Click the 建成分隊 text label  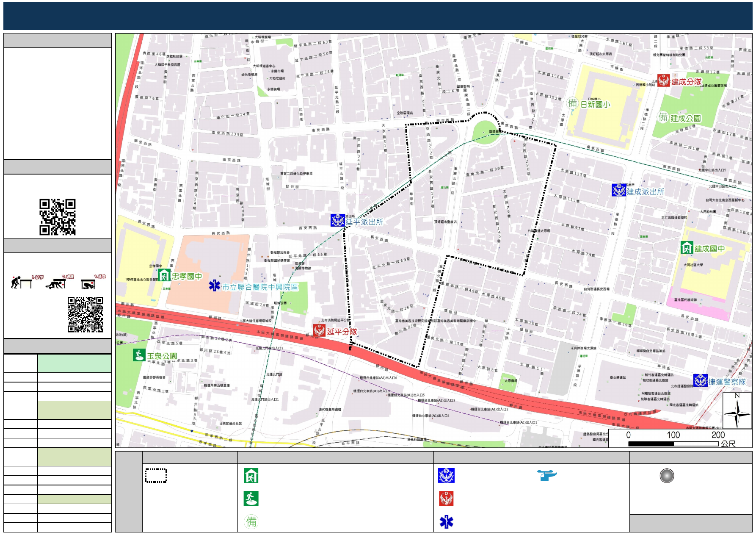(686, 82)
